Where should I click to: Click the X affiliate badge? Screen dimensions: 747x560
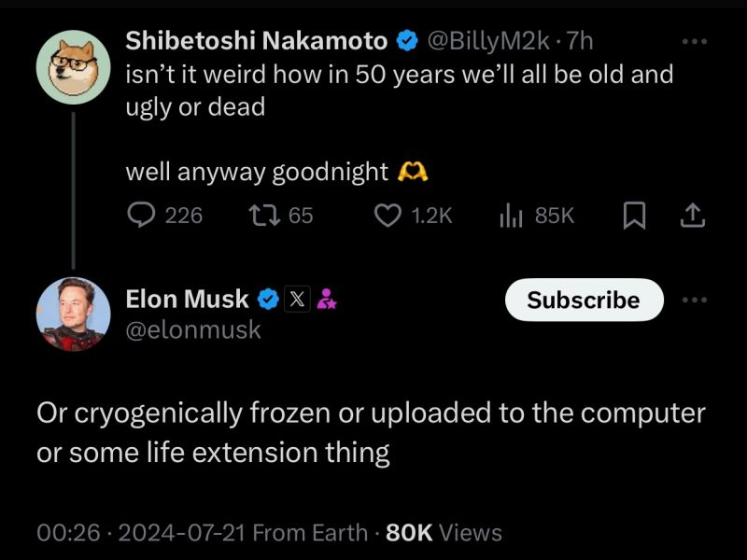point(297,300)
